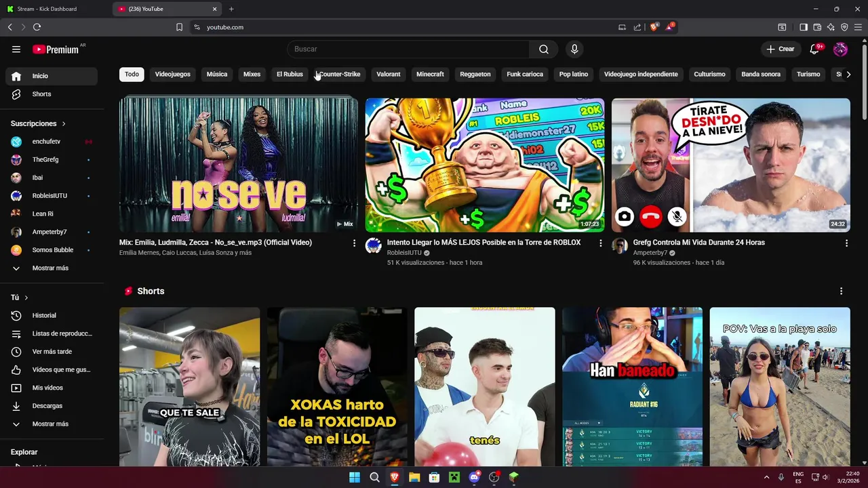Screen dimensions: 868x488
Task: Select the Todo filter chip
Action: click(x=132, y=74)
